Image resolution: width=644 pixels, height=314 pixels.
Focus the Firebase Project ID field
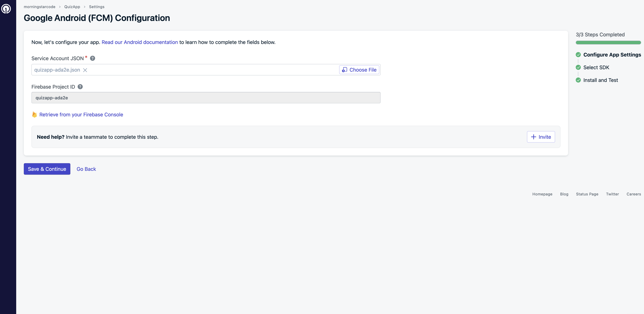pos(206,98)
